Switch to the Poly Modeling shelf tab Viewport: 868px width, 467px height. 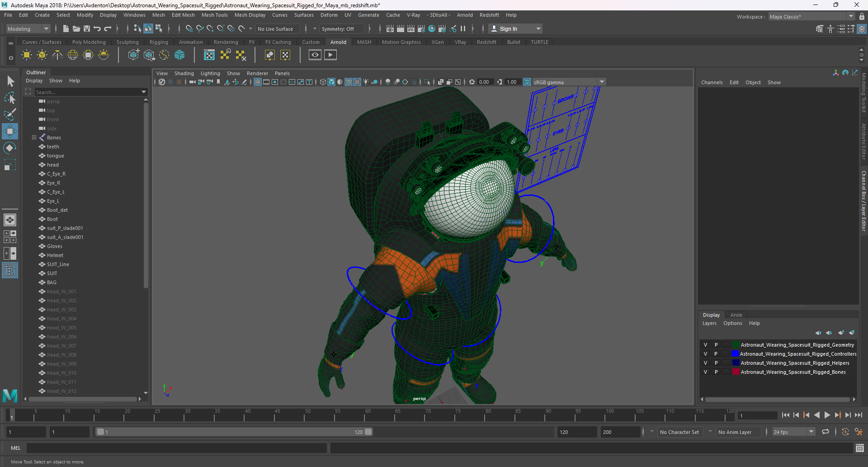pos(89,42)
